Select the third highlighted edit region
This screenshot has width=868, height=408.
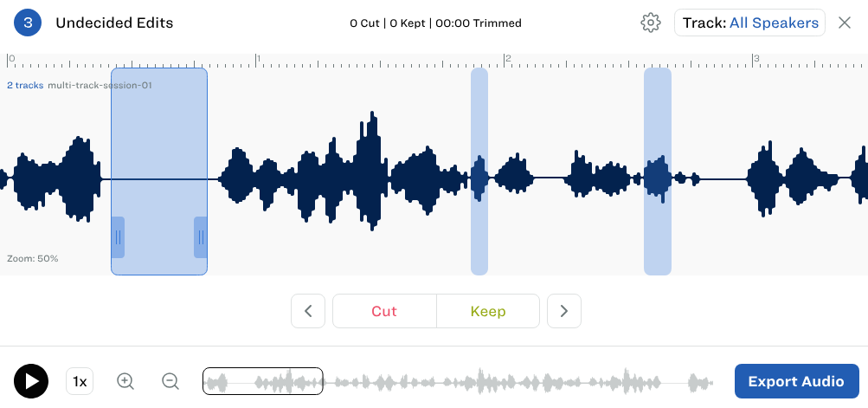tap(658, 172)
